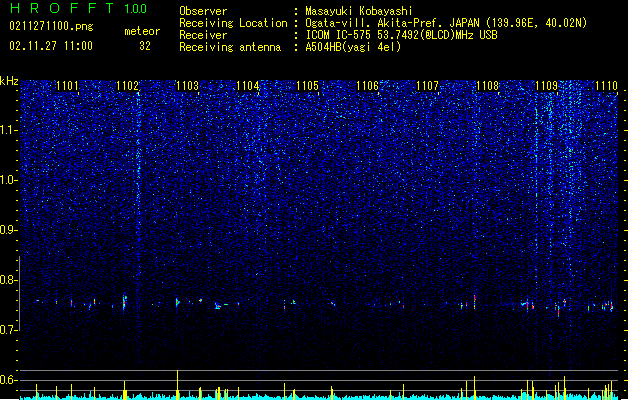Click the 0.9 frequency axis label
Image resolution: width=629 pixels, height=400 pixels.
click(x=8, y=230)
